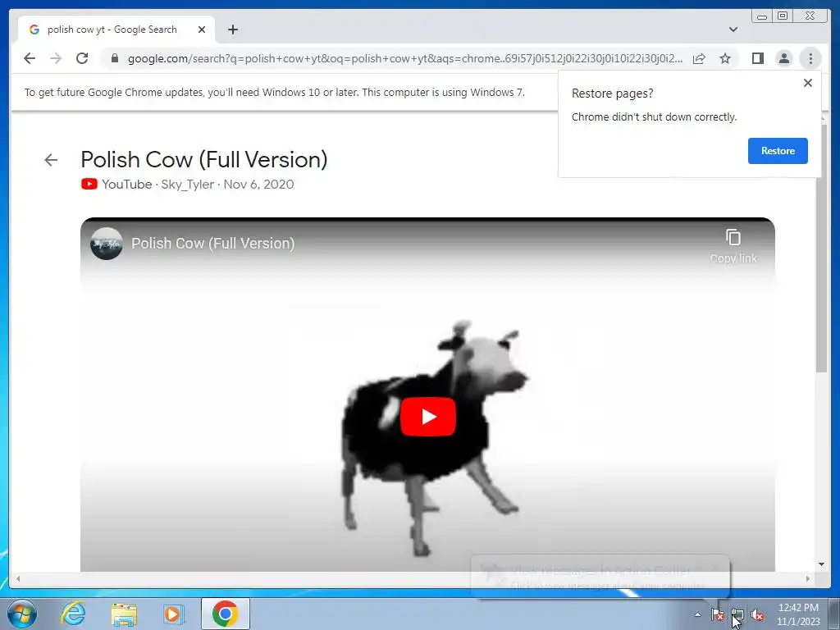Share this page icon
This screenshot has height=630, width=840.
(699, 58)
